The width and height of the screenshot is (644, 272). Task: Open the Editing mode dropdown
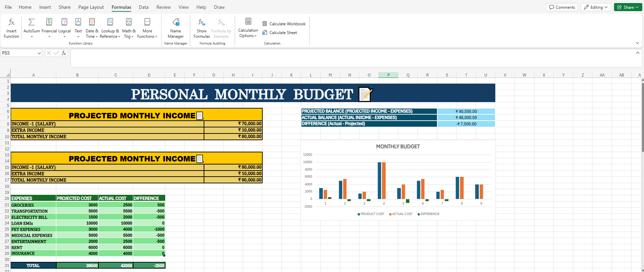click(x=596, y=7)
